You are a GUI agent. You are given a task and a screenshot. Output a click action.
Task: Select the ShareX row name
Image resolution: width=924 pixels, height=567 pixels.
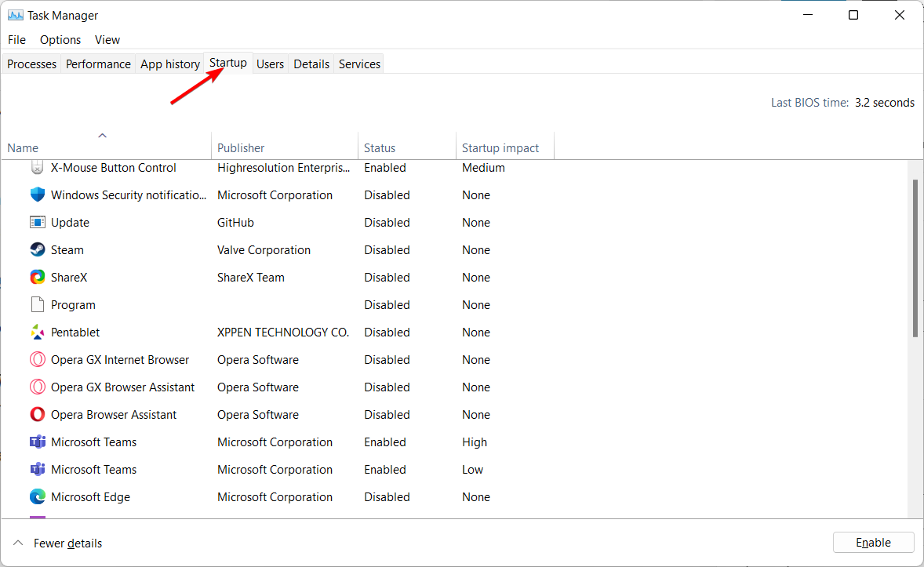pyautogui.click(x=69, y=277)
